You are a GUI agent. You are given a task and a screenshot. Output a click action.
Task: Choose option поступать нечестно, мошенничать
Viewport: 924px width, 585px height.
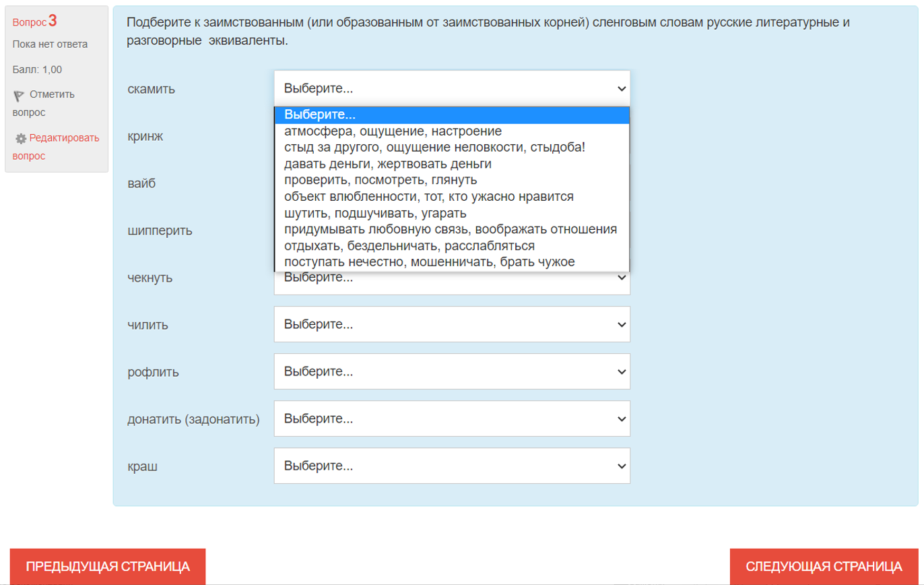click(452, 261)
